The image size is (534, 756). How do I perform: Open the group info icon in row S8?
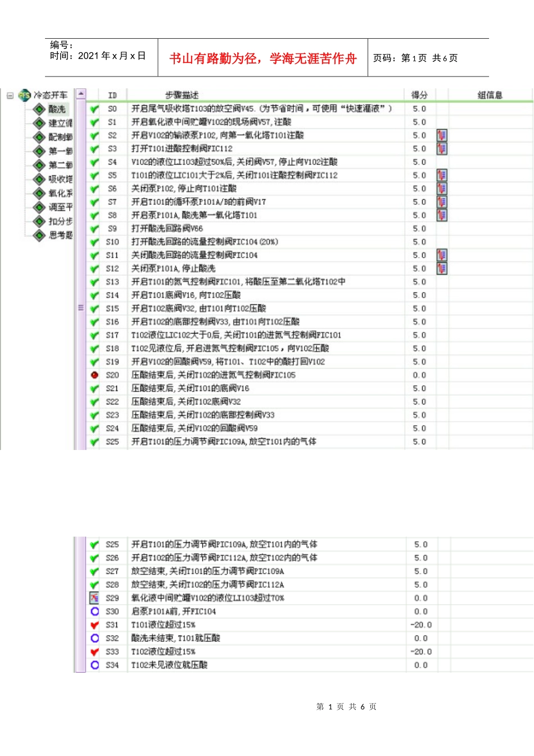[442, 215]
